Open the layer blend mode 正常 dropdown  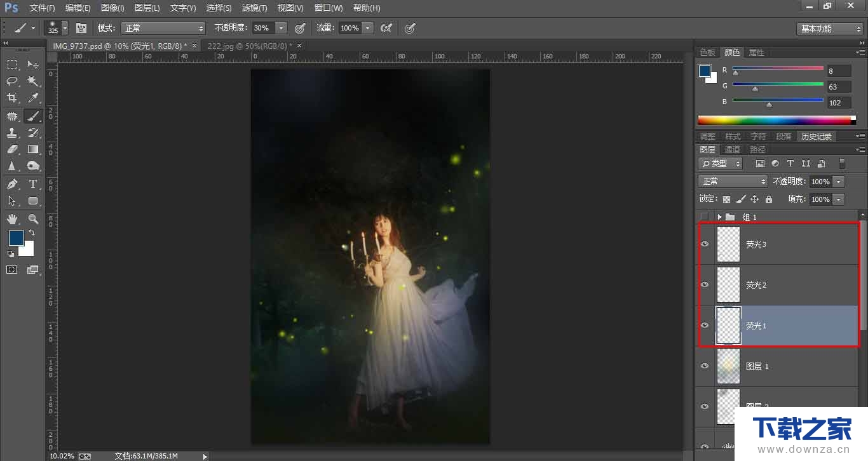pos(733,181)
